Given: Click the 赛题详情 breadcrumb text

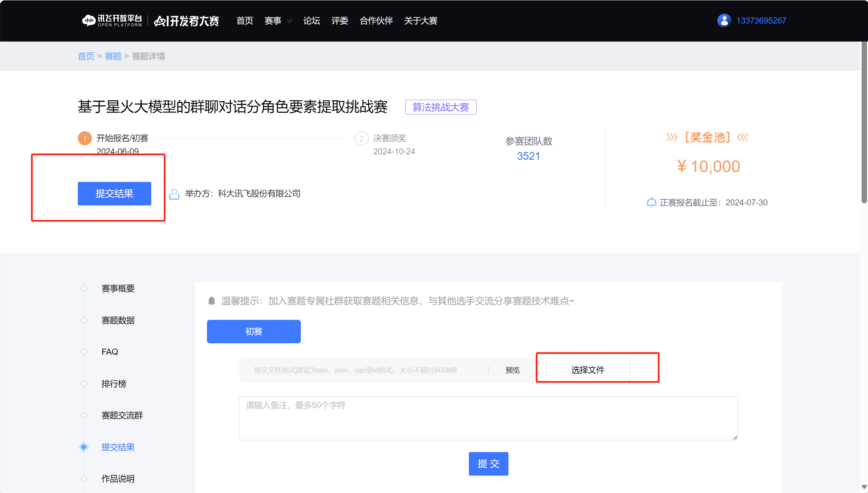Looking at the screenshot, I should pyautogui.click(x=149, y=56).
